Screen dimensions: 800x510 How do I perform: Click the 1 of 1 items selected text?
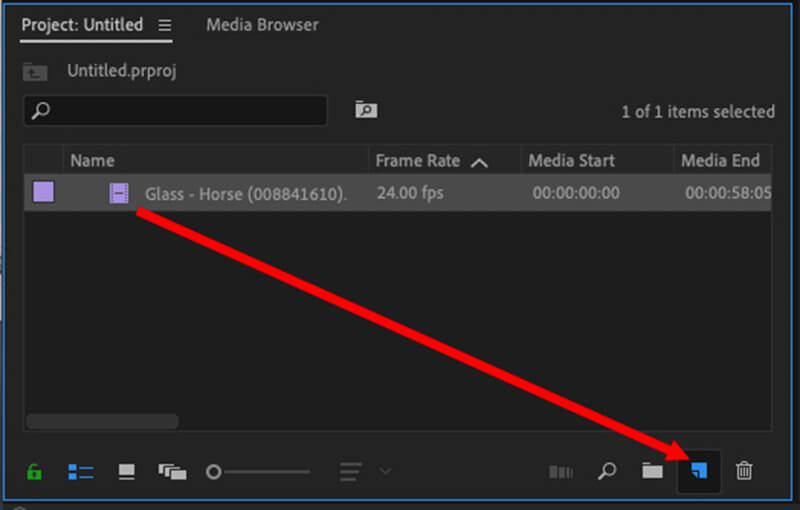pos(697,112)
